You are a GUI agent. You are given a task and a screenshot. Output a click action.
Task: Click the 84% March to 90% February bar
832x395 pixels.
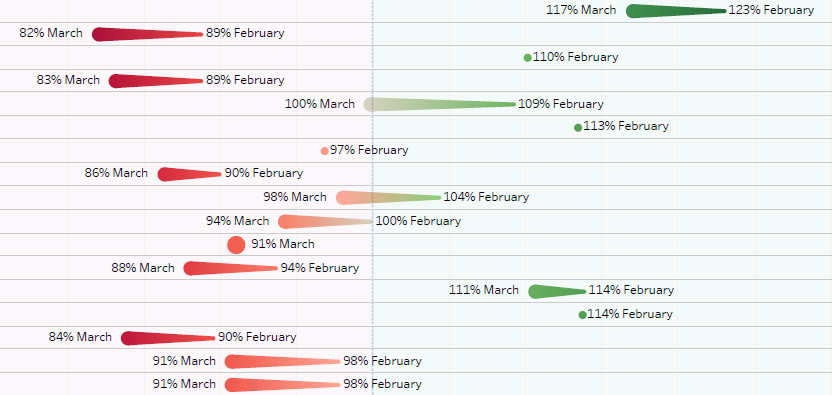click(x=168, y=338)
